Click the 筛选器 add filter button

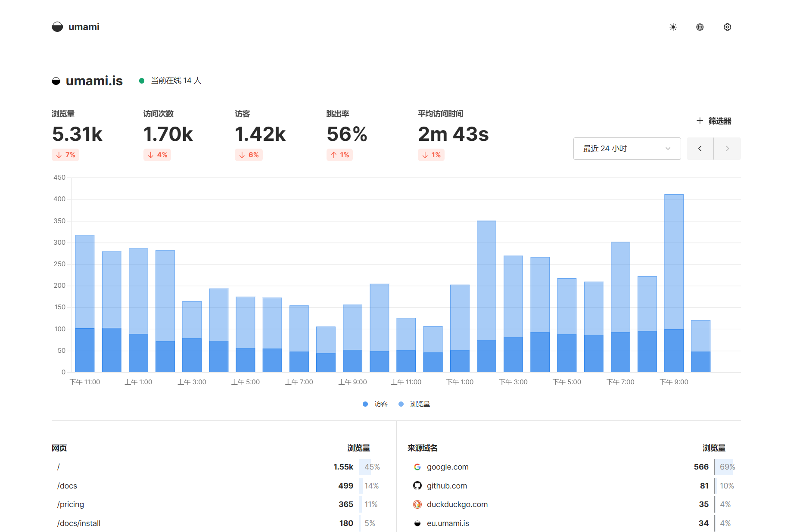tap(714, 121)
